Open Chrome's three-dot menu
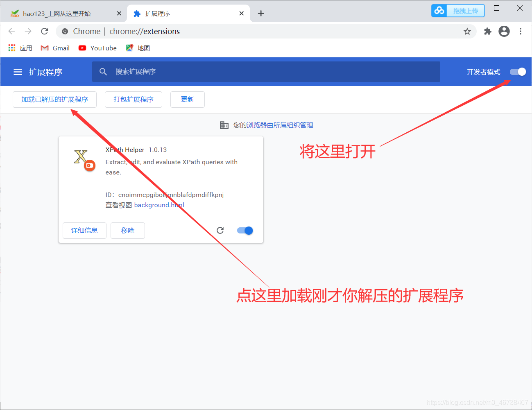532x410 pixels. point(521,31)
